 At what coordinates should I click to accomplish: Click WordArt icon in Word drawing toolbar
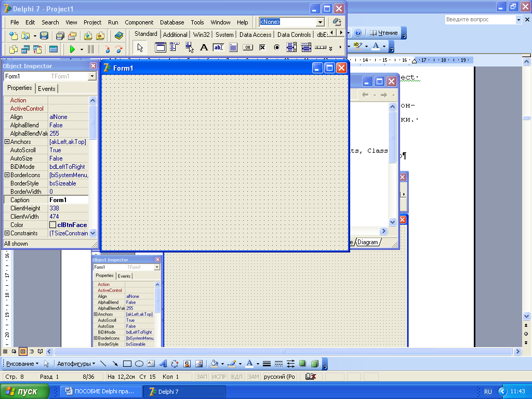(163, 364)
